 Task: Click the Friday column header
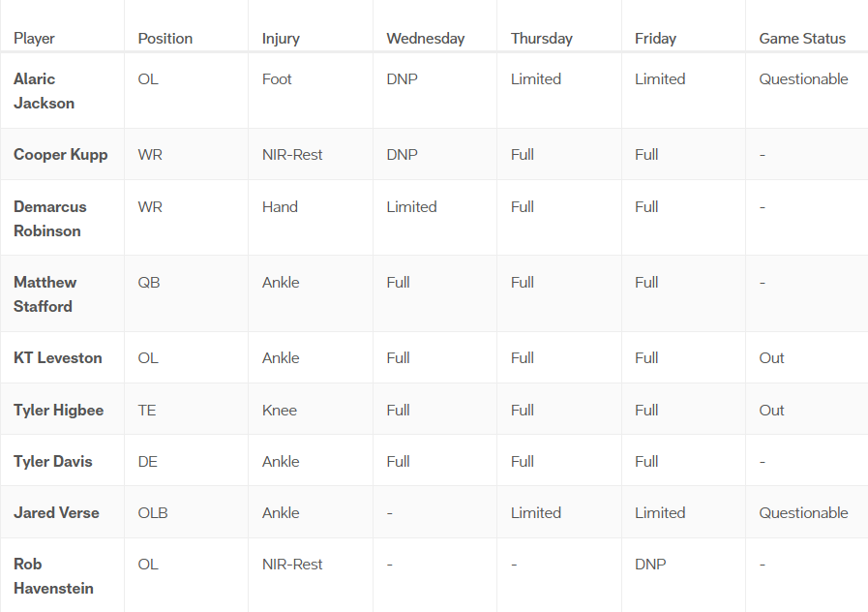655,39
